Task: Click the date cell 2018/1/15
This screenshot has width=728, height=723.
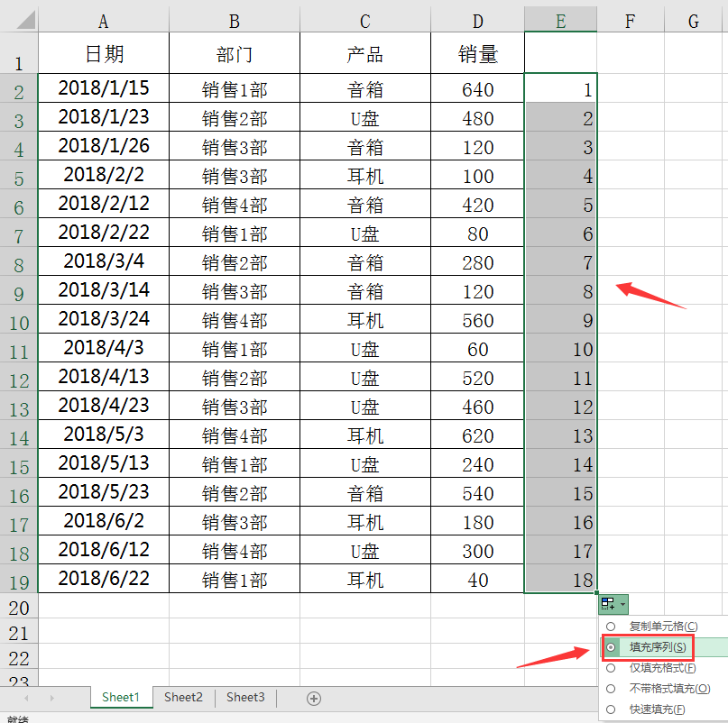Action: 104,88
